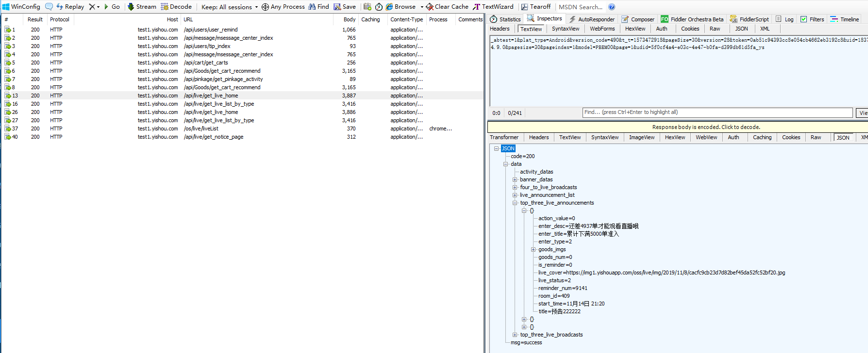Expand the goods_imgs node
Image resolution: width=868 pixels, height=353 pixels.
[533, 249]
